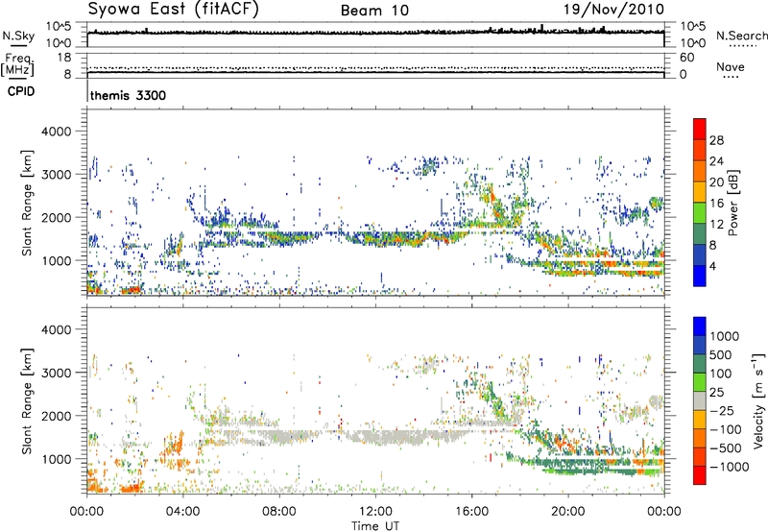Click the '20:00' time axis tick
The width and height of the screenshot is (768, 532).
click(568, 512)
